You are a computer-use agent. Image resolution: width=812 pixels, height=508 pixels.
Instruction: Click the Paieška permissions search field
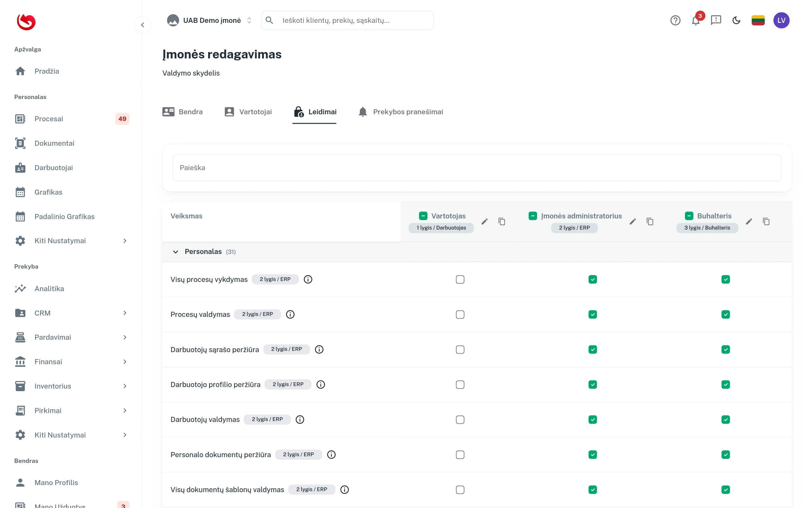click(477, 168)
